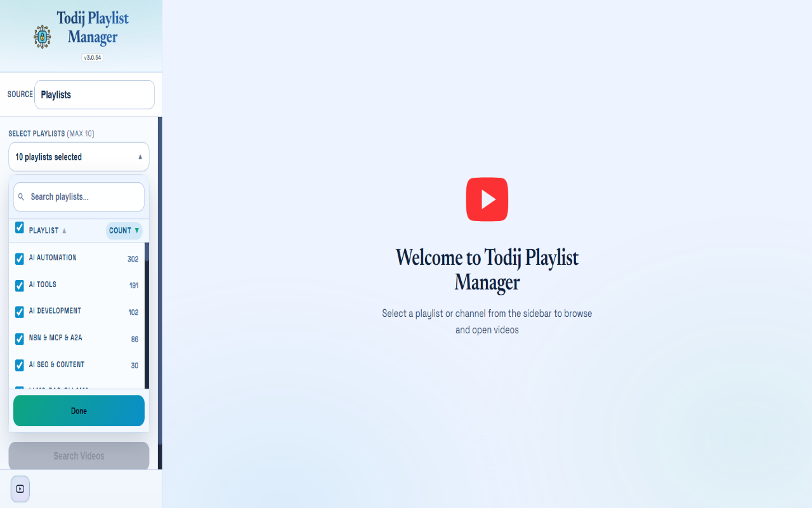This screenshot has width=812, height=508.
Task: Uncheck the N8N & MCP & A2A playlist
Action: click(20, 339)
